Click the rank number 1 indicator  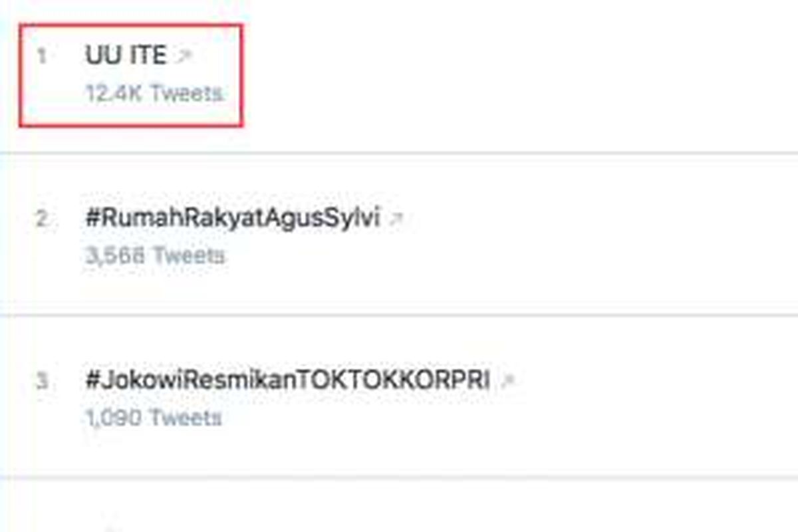click(x=41, y=56)
